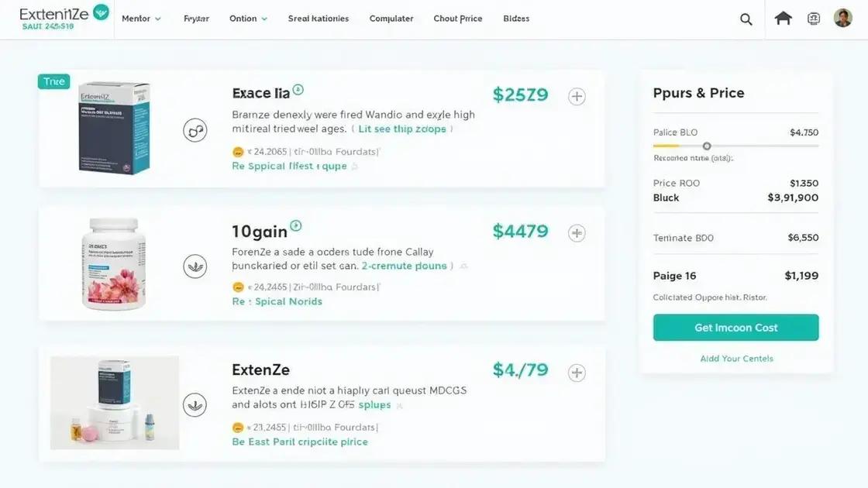
Task: Click the Re Spical Norids link
Action: tap(277, 301)
